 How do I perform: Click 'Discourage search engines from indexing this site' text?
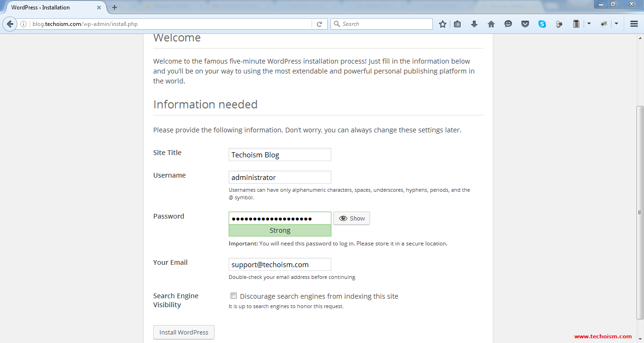point(319,296)
